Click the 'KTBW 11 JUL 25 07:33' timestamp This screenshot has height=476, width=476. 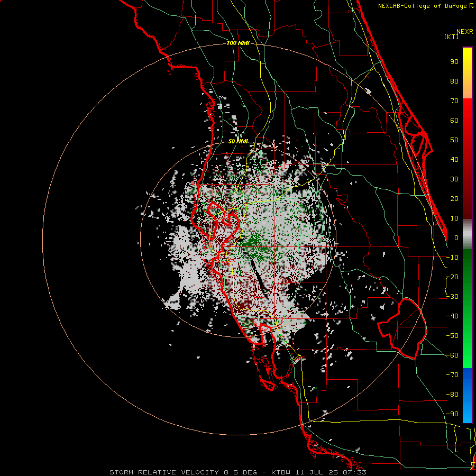coord(319,472)
